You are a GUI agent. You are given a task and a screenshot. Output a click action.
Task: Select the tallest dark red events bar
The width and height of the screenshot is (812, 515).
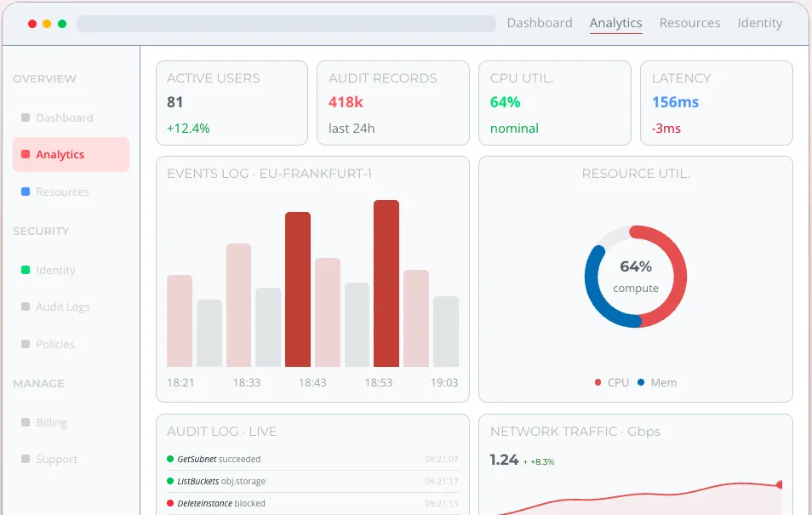point(386,283)
